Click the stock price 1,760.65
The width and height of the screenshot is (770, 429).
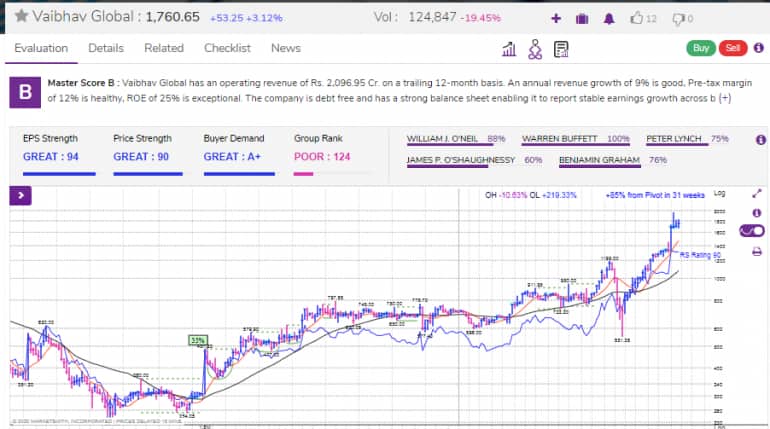coord(173,17)
